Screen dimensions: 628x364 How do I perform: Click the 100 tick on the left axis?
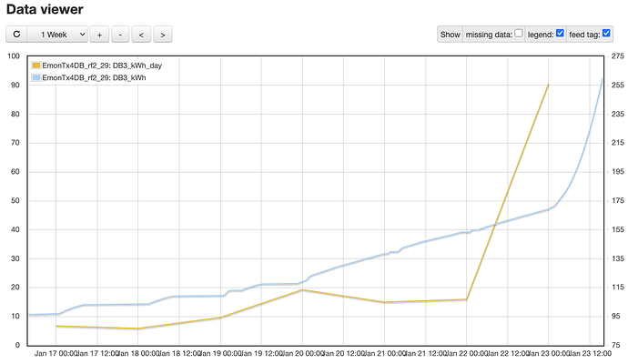point(13,56)
